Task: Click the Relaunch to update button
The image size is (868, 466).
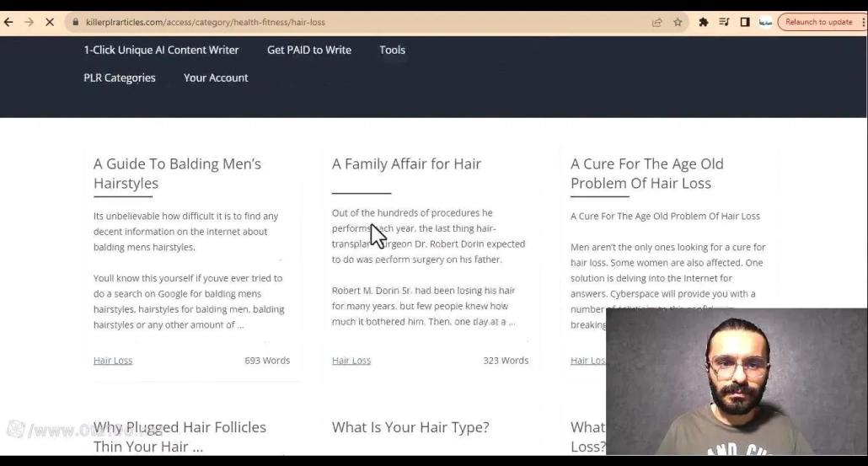Action: pos(818,22)
